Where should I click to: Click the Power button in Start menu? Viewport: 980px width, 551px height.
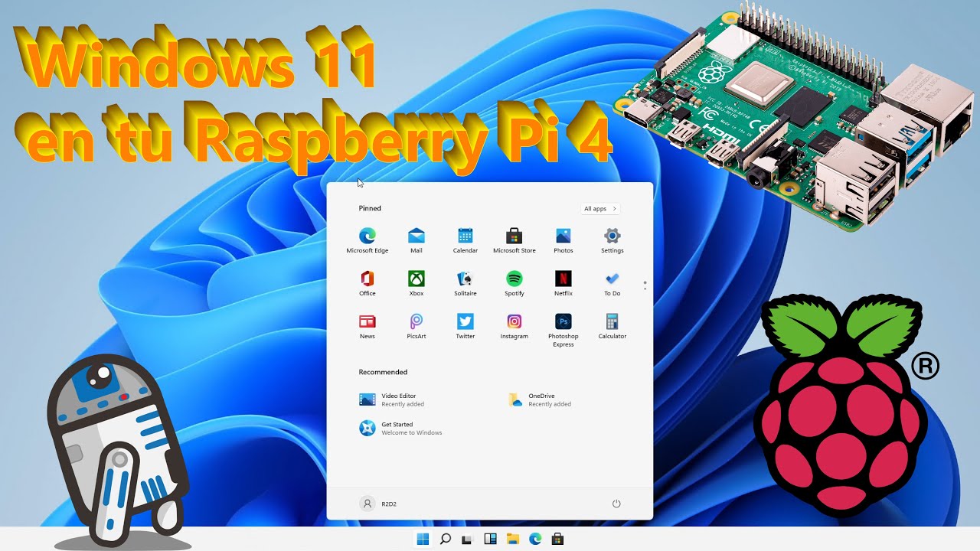[616, 504]
